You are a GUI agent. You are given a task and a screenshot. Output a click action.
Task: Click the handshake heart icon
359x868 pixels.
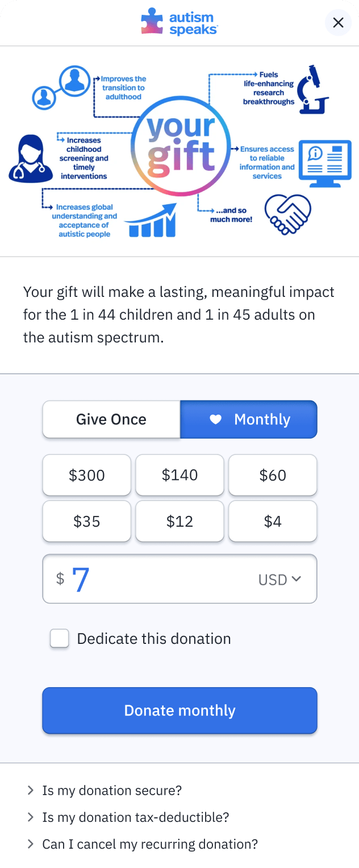[289, 214]
